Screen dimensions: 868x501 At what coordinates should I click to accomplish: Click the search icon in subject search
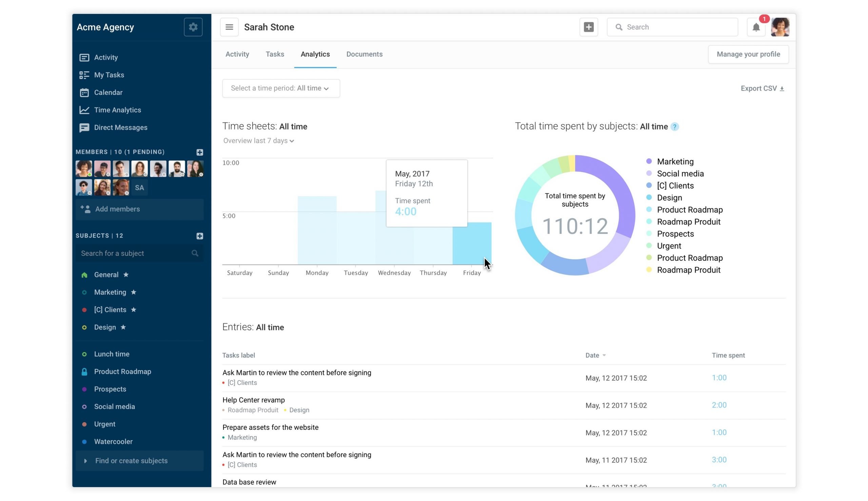pos(195,253)
